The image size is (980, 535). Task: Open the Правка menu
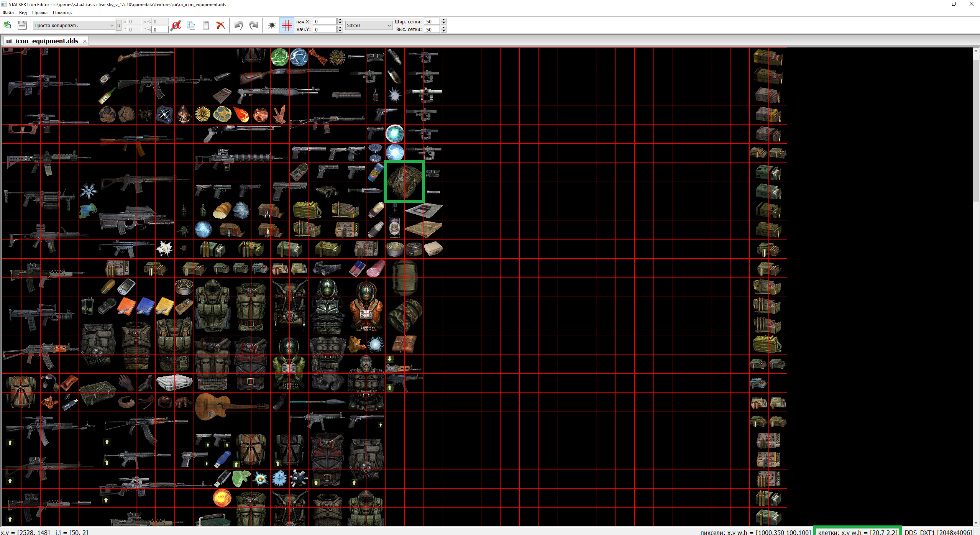39,13
